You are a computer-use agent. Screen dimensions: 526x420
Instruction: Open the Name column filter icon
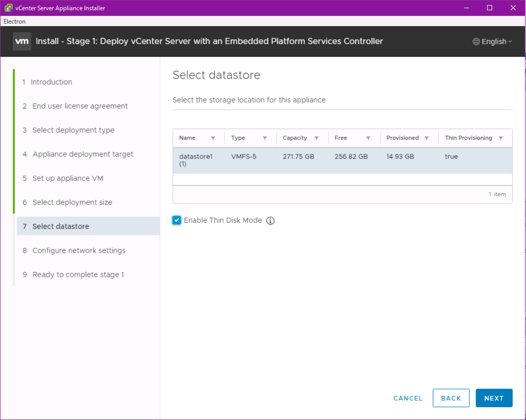213,138
